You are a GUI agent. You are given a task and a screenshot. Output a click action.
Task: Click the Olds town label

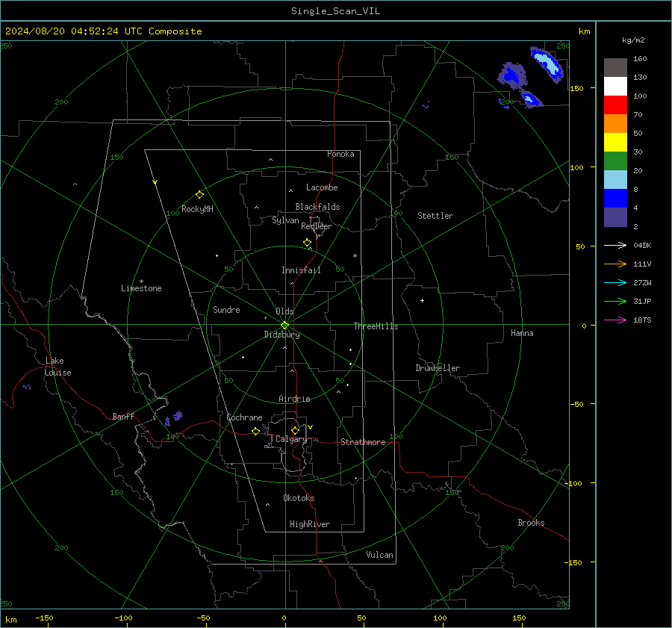coord(284,311)
